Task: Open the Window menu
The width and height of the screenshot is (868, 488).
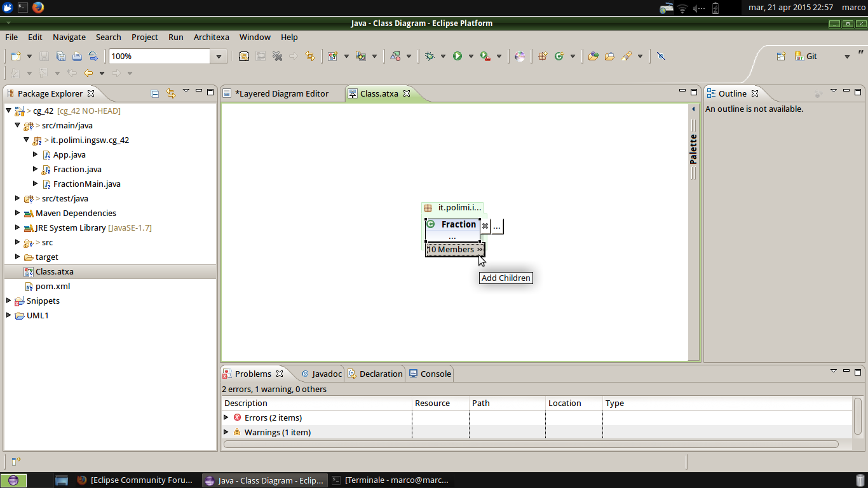Action: coord(255,37)
